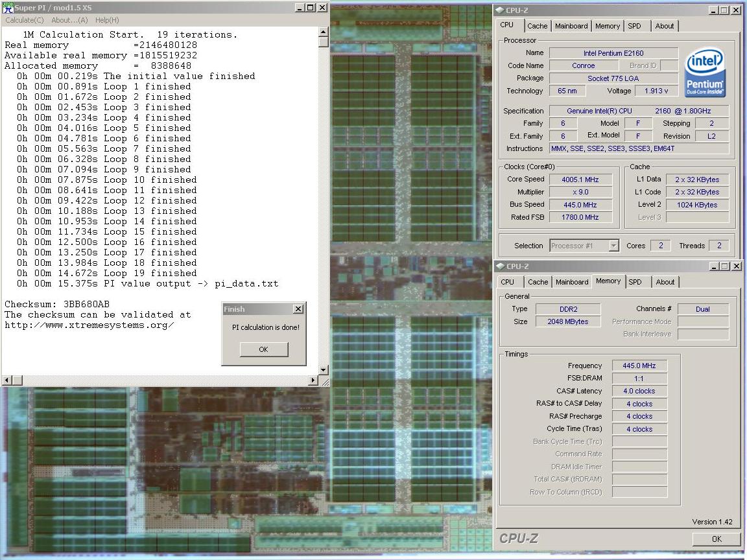Click the Cores value field '2'
This screenshot has width=747, height=560.
pos(660,246)
